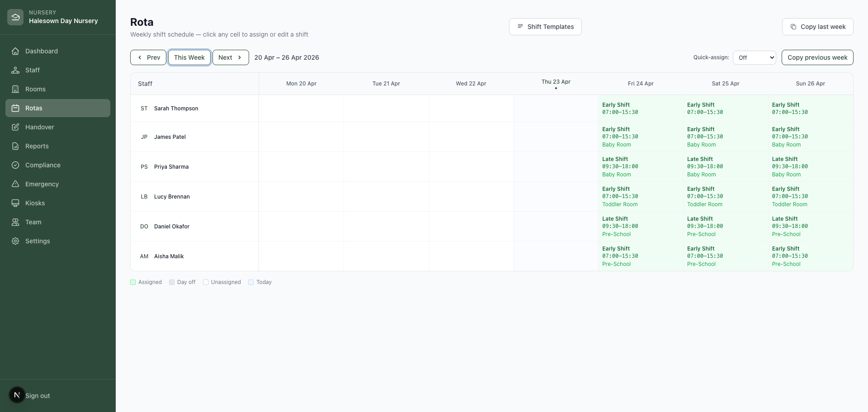Click the Mon 20 Apr column header
The height and width of the screenshot is (412, 868).
(302, 84)
